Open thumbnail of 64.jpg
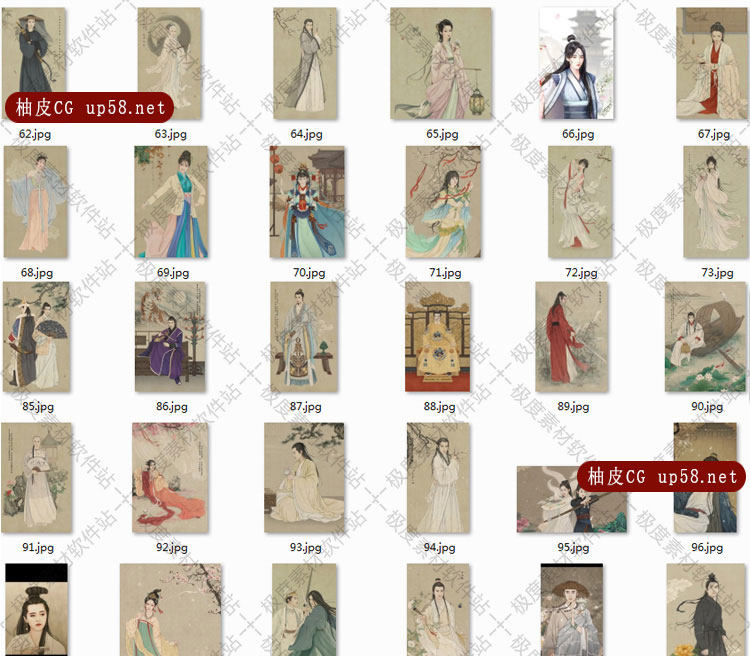 tap(305, 64)
